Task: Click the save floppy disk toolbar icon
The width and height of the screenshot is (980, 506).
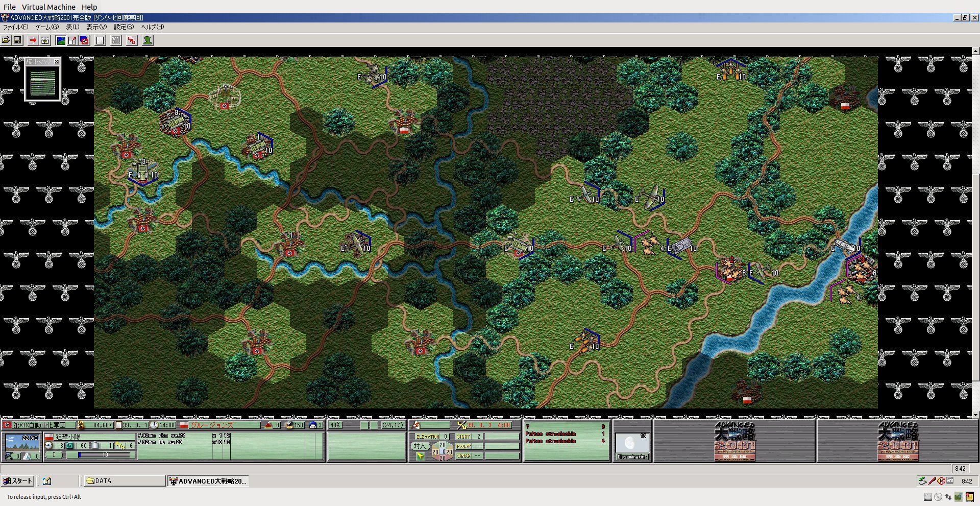Action: 17,40
